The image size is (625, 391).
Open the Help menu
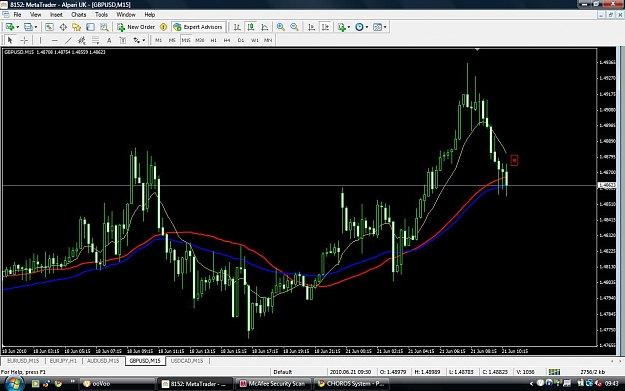[149, 14]
